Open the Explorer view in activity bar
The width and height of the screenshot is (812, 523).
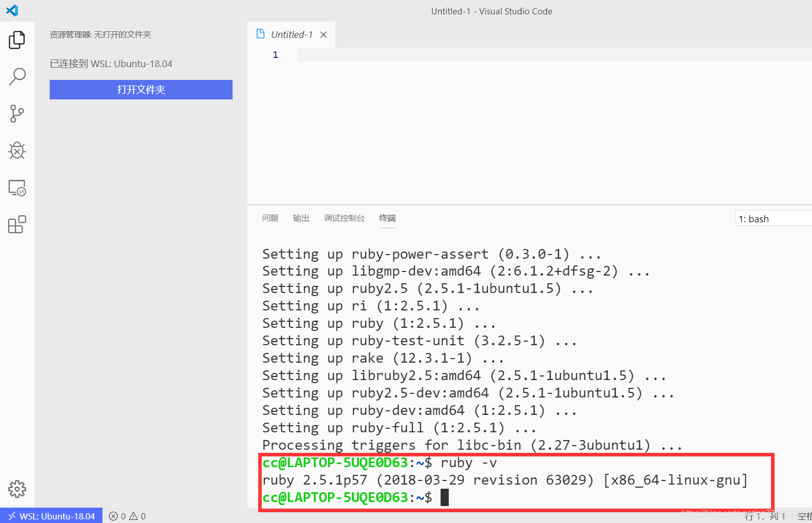point(17,40)
